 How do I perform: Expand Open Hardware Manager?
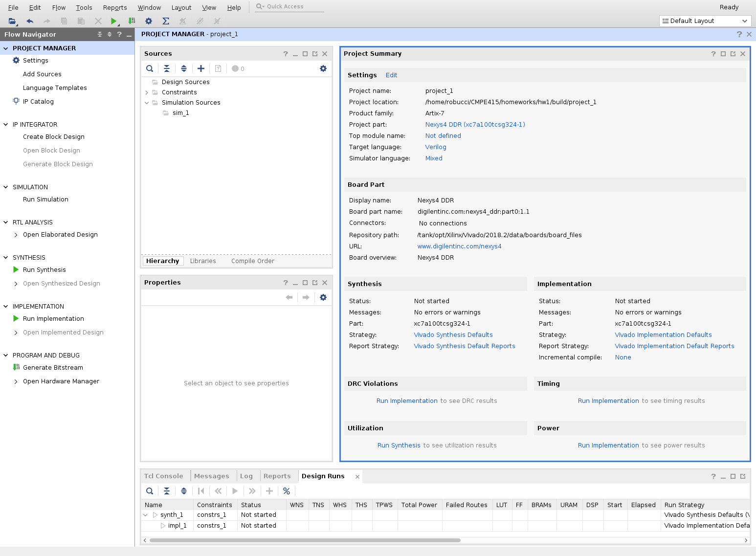tap(16, 381)
